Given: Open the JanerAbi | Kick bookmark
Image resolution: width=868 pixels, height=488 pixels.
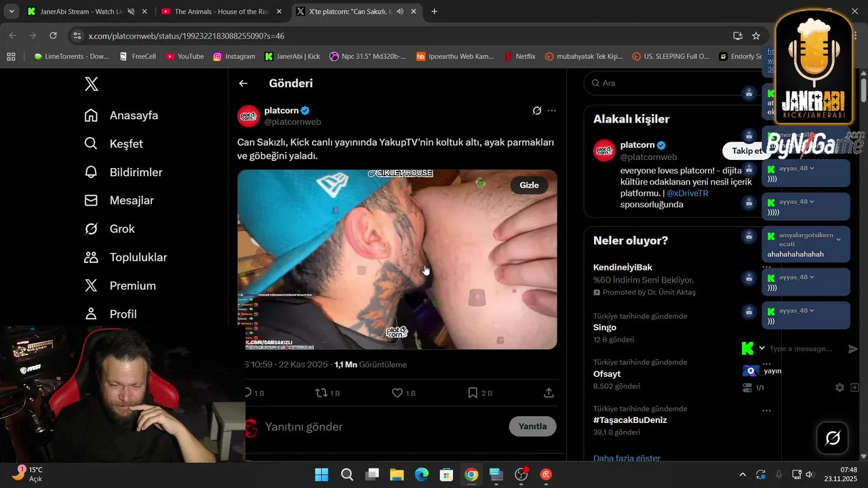Looking at the screenshot, I should pyautogui.click(x=292, y=56).
